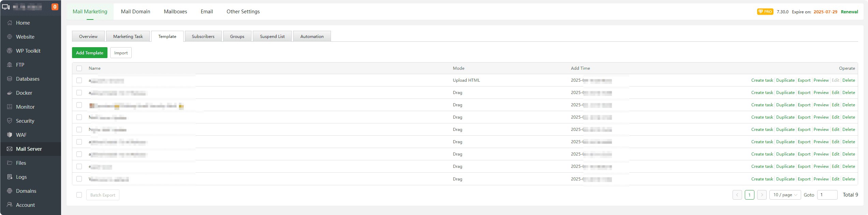Click the Renewal link
The width and height of the screenshot is (868, 215).
849,12
